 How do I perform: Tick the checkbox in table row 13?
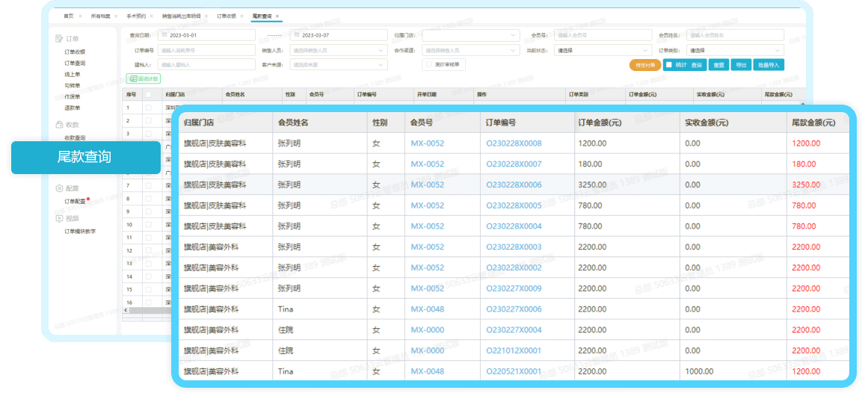148,264
